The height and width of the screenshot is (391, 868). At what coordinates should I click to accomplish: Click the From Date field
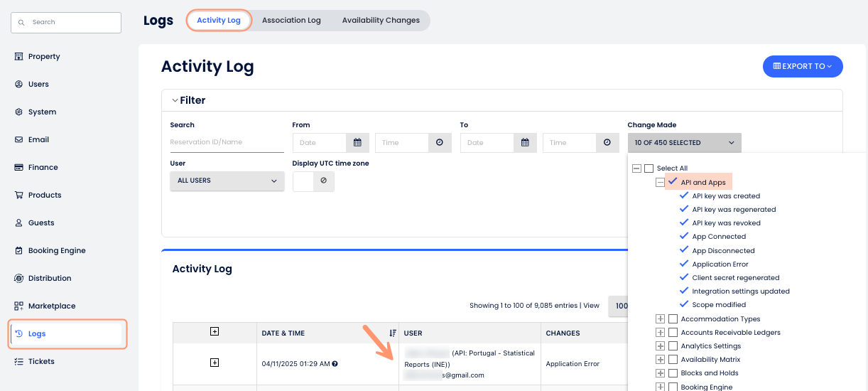pyautogui.click(x=320, y=142)
